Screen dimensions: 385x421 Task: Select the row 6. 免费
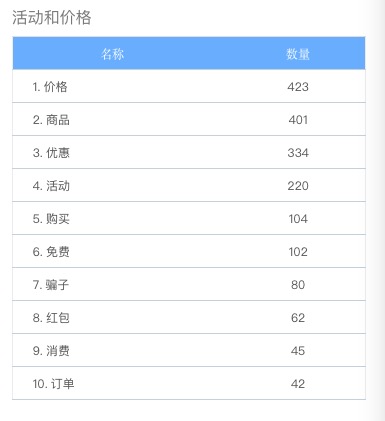point(189,251)
